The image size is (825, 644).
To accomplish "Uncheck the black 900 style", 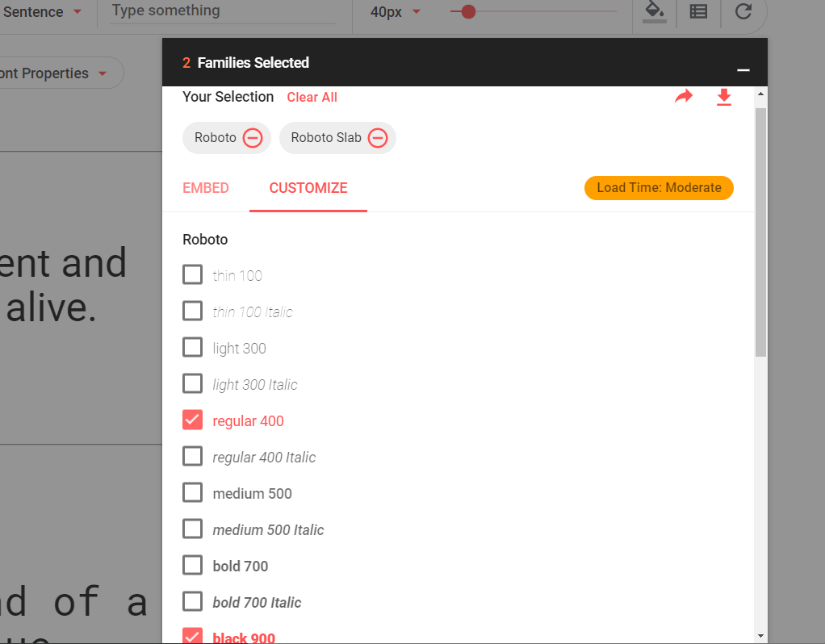I will (193, 636).
